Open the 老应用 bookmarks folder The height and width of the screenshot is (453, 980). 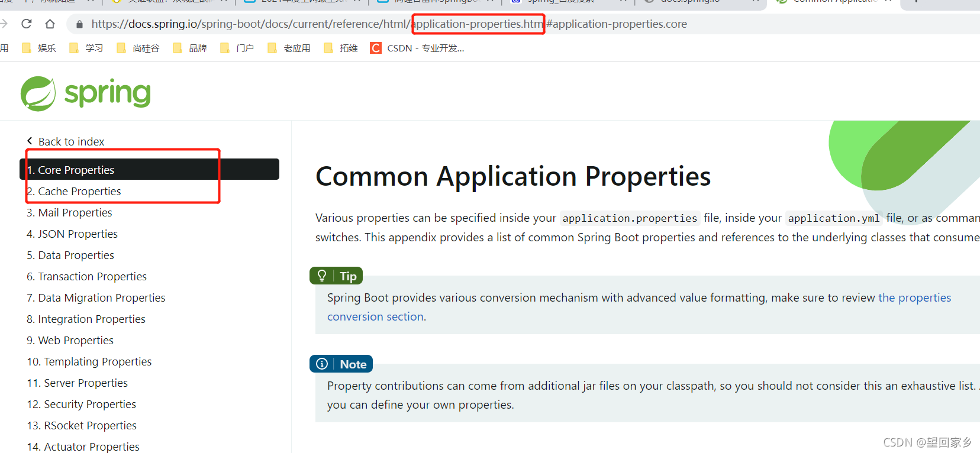pos(289,48)
